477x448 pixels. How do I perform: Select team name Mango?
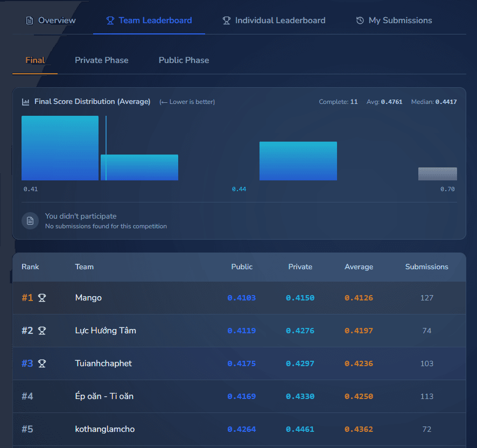tap(88, 298)
